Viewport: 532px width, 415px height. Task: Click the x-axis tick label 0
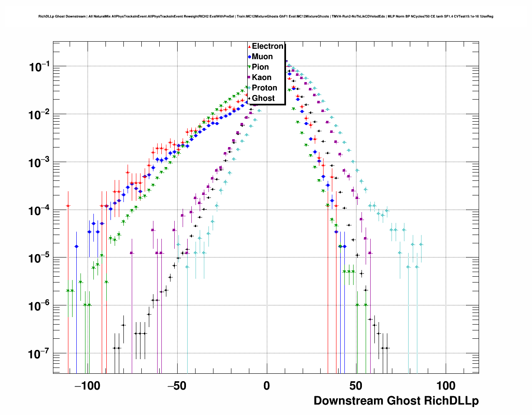[x=266, y=386]
